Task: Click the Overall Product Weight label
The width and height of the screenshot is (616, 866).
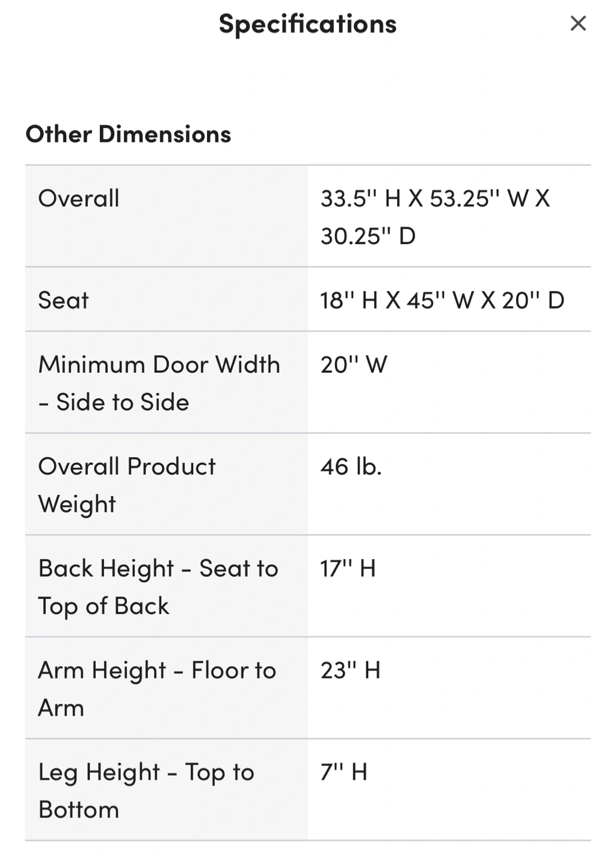Action: click(126, 485)
